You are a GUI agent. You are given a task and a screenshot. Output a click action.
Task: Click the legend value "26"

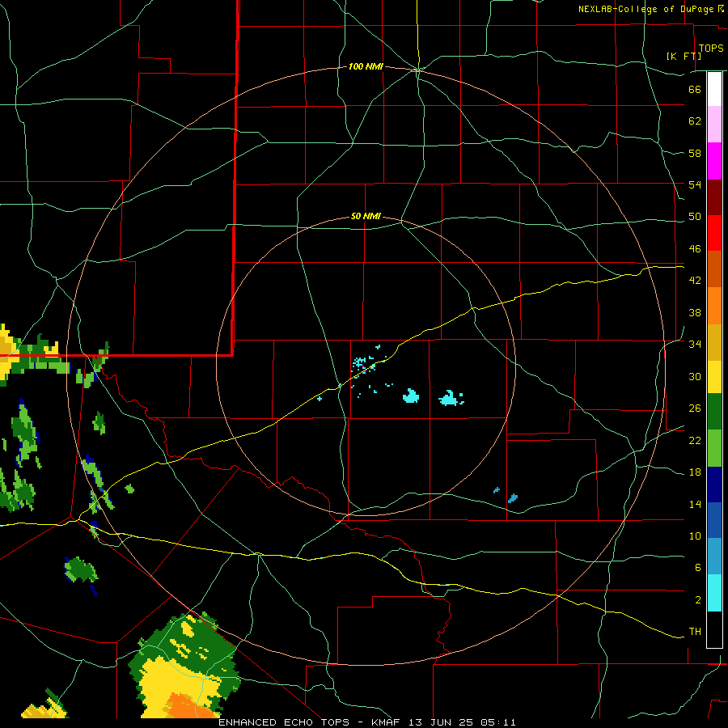coord(695,408)
